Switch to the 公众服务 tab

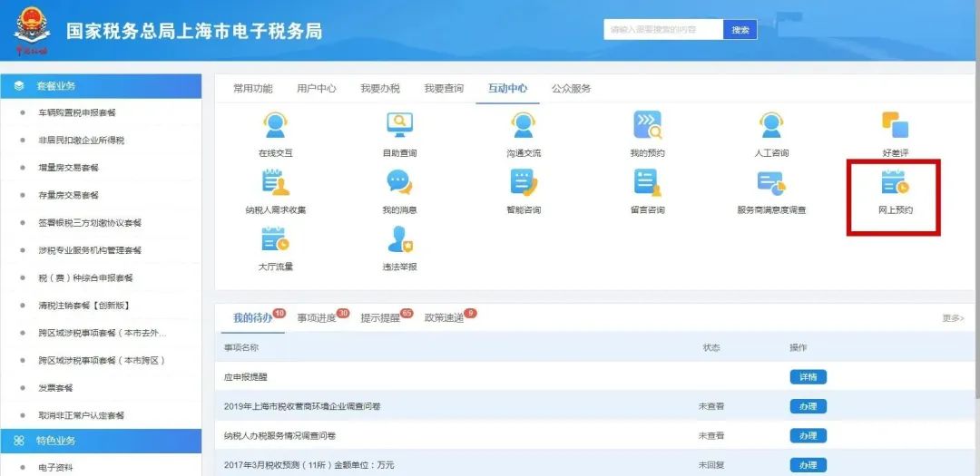click(571, 88)
